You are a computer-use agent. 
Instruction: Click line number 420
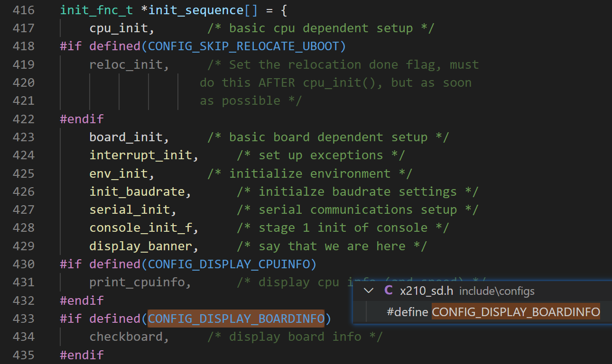(23, 82)
